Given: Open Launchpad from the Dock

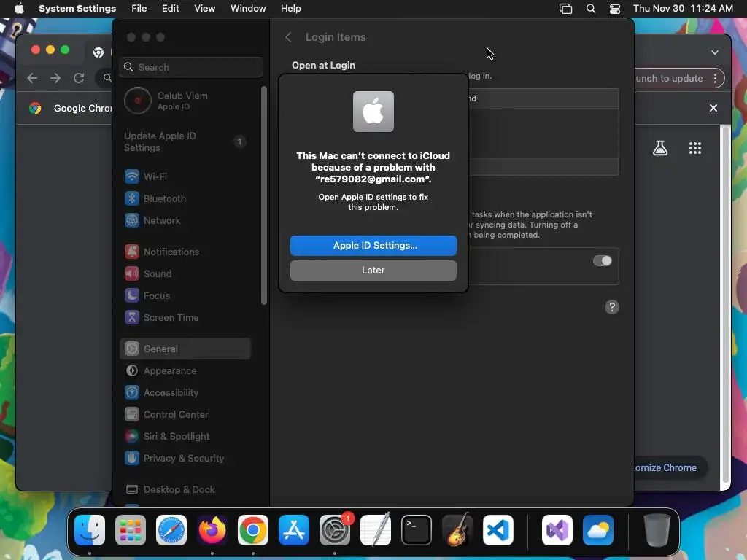Looking at the screenshot, I should [x=131, y=530].
